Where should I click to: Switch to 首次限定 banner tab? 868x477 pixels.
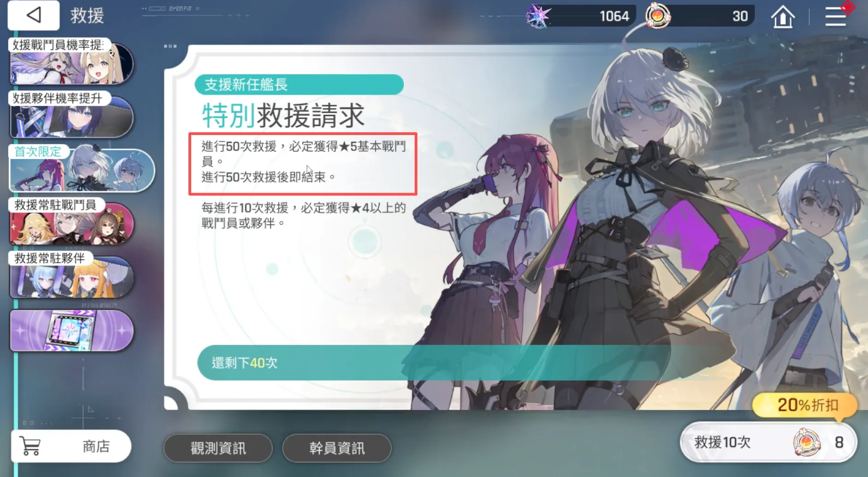tap(82, 169)
